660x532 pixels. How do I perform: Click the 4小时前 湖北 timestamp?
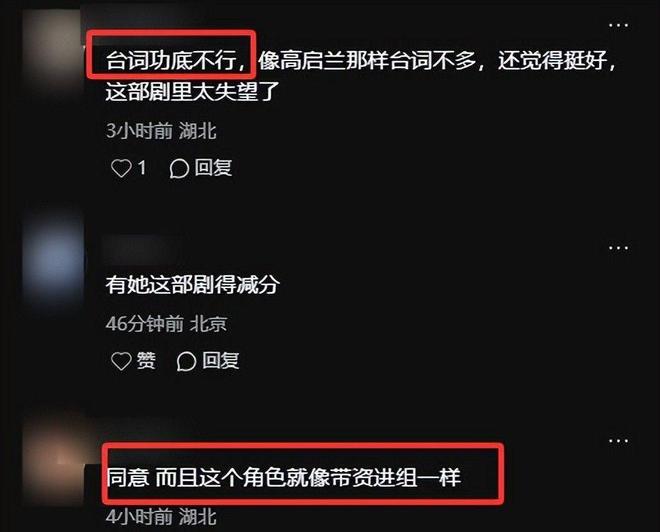(161, 517)
